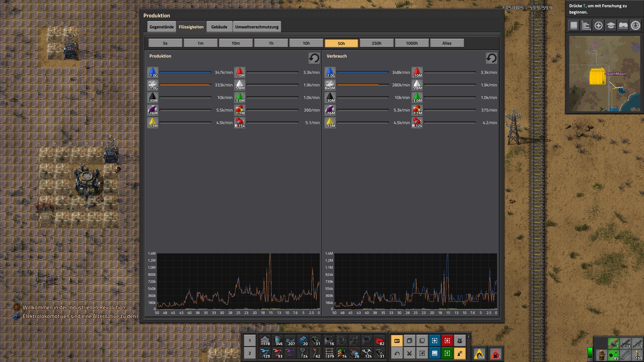644x362 pixels.
Task: Pick the repair pack with count 124
Action: click(x=367, y=353)
